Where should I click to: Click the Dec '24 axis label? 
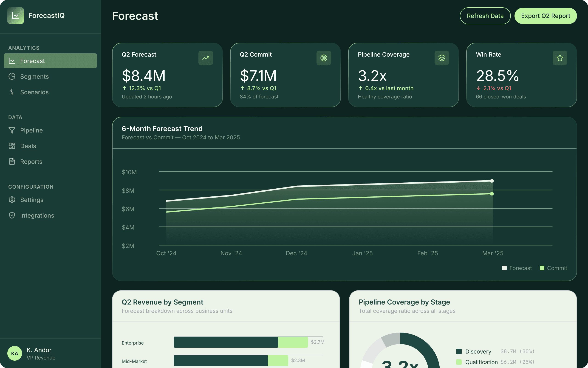pyautogui.click(x=297, y=253)
